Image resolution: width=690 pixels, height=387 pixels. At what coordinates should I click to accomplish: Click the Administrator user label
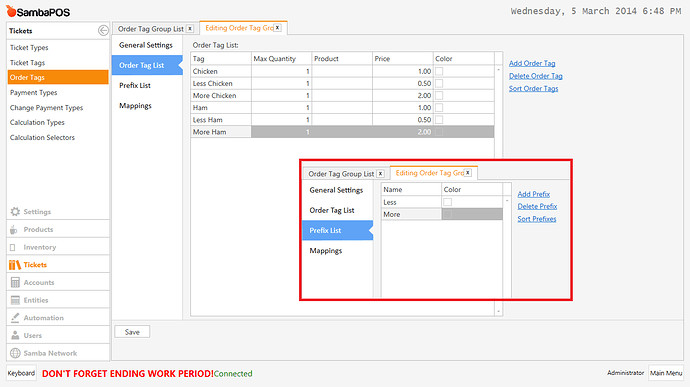coord(625,373)
